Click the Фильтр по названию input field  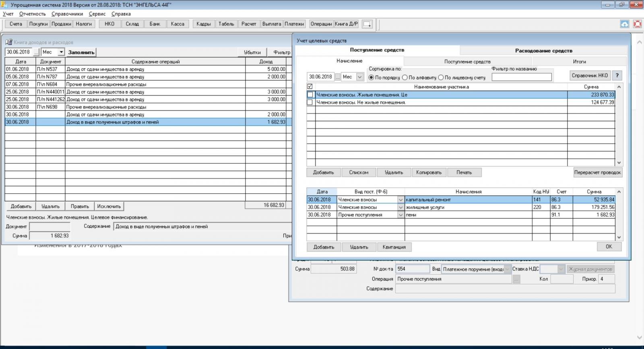pos(521,77)
